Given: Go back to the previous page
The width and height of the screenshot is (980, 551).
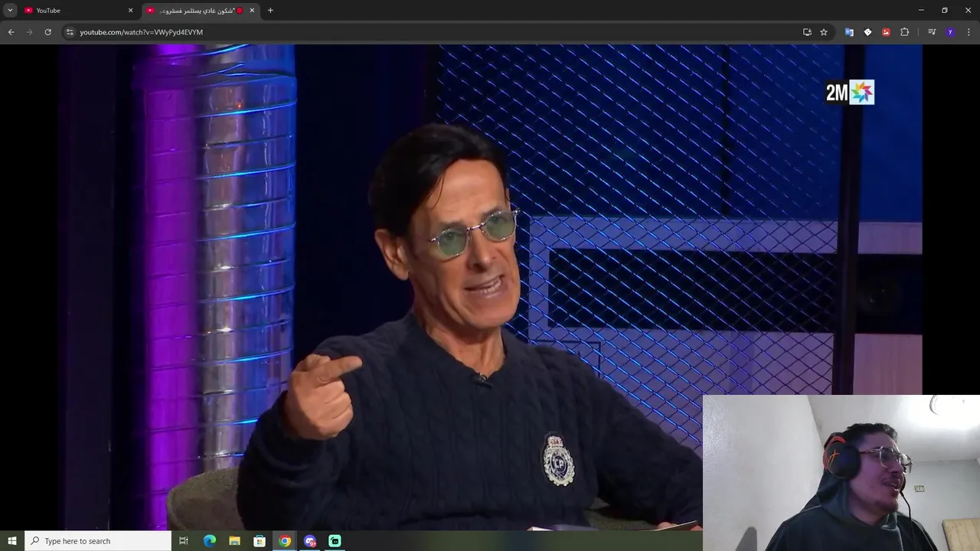Looking at the screenshot, I should pyautogui.click(x=11, y=32).
